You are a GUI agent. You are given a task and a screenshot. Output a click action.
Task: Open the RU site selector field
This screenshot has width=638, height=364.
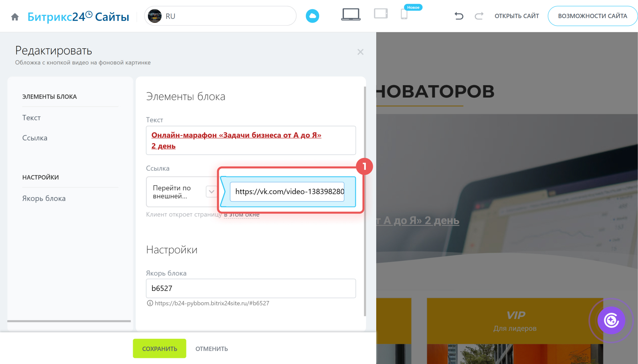(220, 16)
